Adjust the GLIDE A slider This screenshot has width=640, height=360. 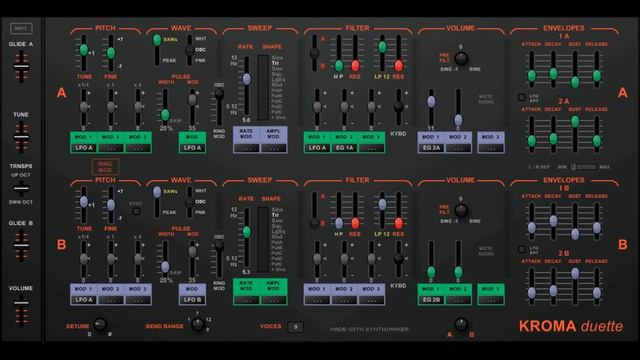tap(21, 67)
